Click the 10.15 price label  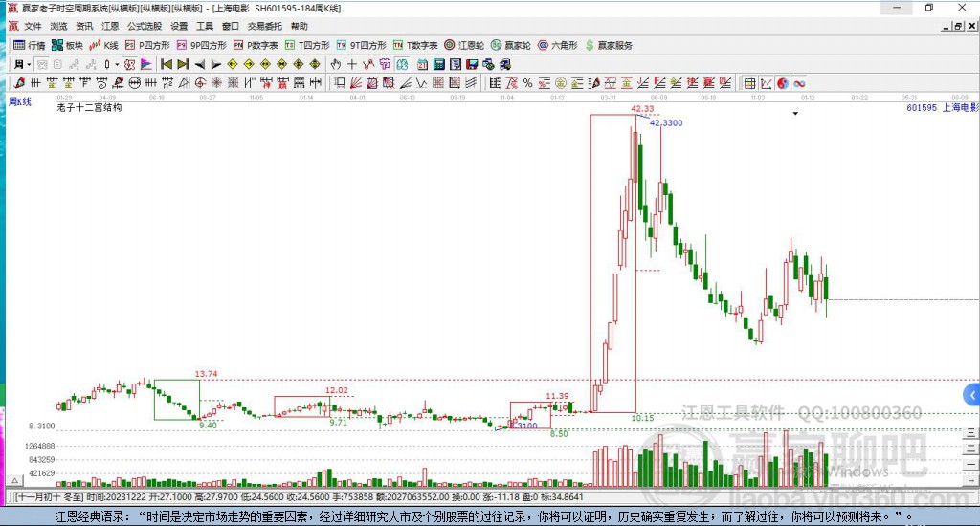click(x=642, y=418)
